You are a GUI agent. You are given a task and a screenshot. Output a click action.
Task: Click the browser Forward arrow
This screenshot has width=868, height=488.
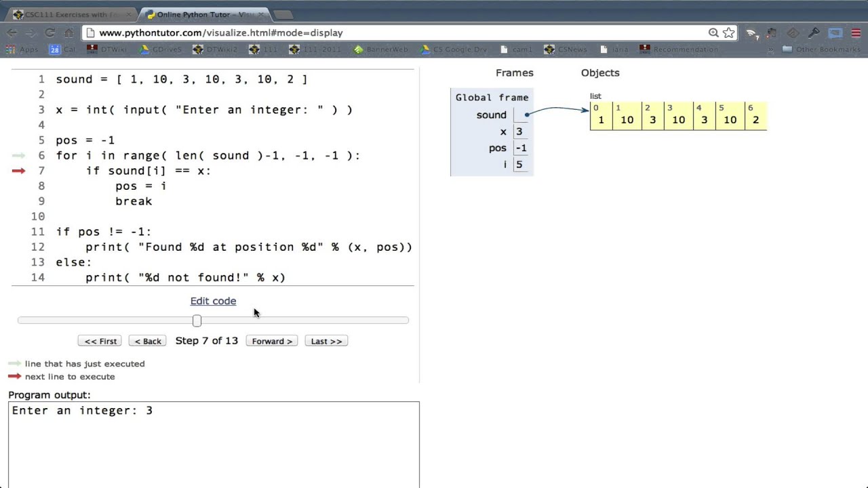pyautogui.click(x=31, y=33)
